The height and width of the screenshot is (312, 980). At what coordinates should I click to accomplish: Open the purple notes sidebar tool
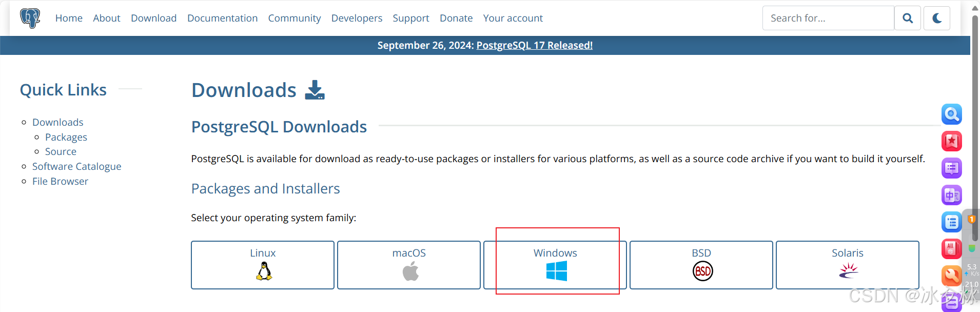click(951, 168)
